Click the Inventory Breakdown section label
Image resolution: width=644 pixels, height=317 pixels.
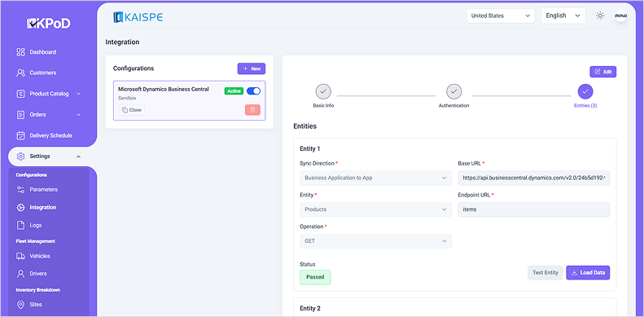point(37,290)
